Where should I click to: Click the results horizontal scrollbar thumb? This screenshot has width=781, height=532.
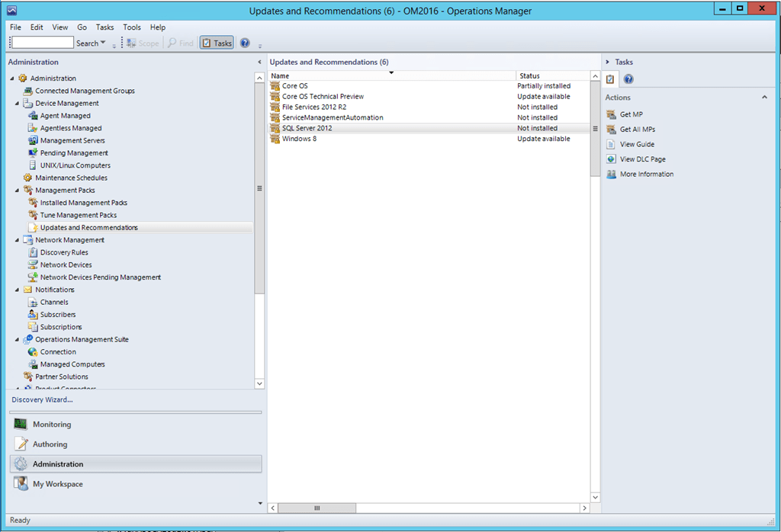pos(317,508)
